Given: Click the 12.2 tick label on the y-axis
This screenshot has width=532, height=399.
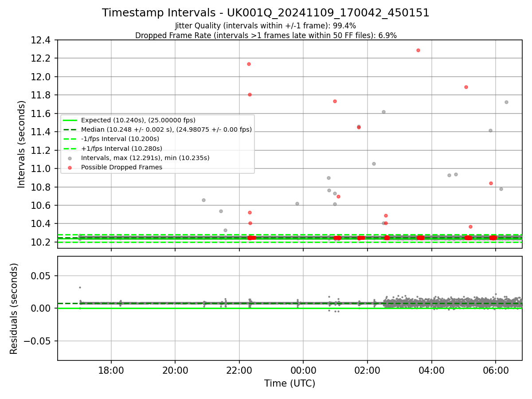Looking at the screenshot, I should [x=42, y=59].
